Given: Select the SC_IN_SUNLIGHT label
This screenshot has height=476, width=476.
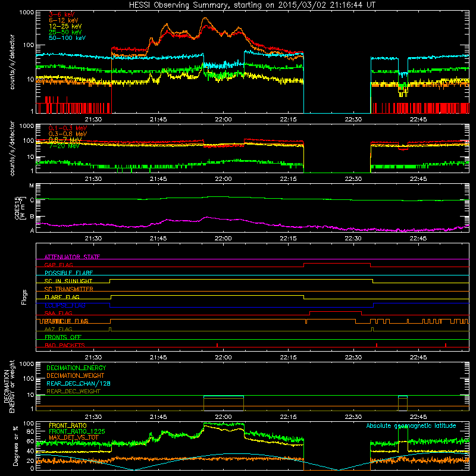Looking at the screenshot, I should coord(68,281).
